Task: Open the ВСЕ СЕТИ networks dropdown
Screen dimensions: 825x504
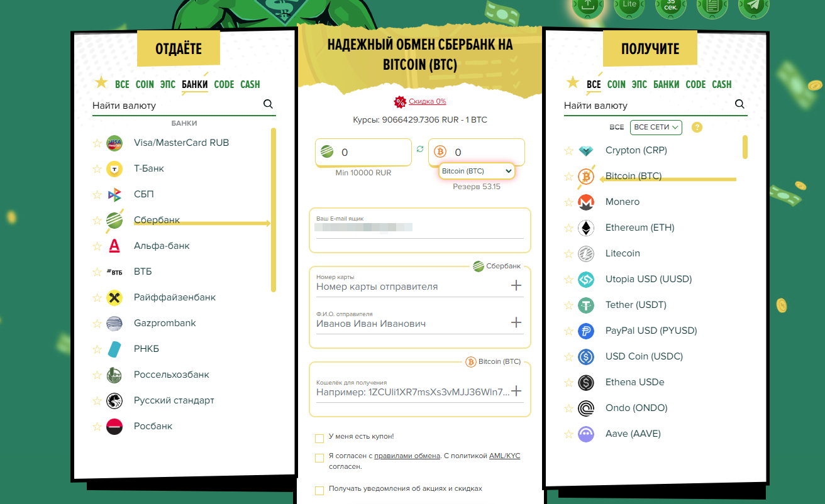Action: [656, 127]
